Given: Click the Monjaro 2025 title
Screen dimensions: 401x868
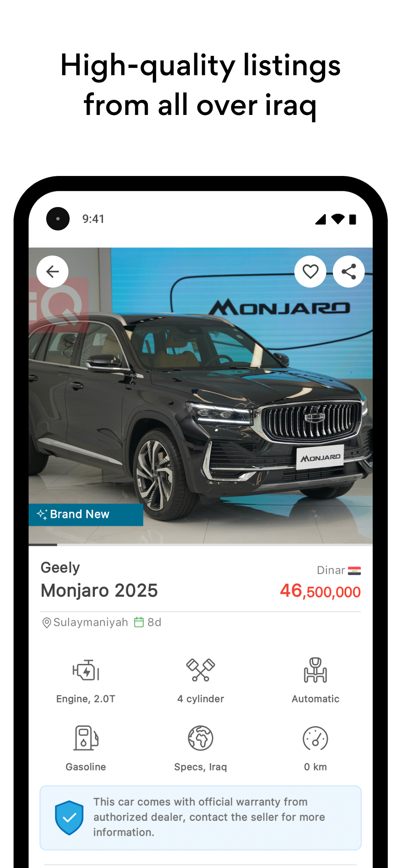Looking at the screenshot, I should pos(99,590).
